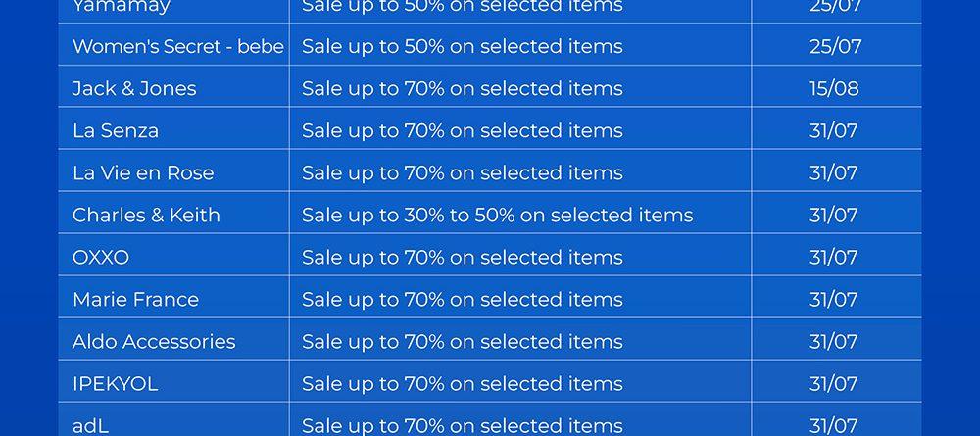Select the Jack & Jones brand cell

pos(134,88)
